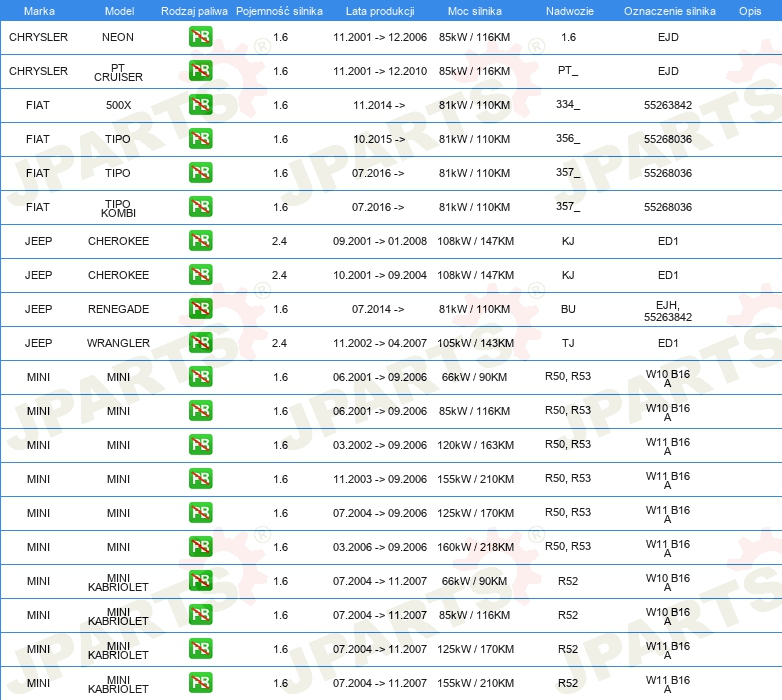Screen dimensions: 782x700
Task: Click the fuel icon in the Jeep Renegade row
Action: (200, 309)
